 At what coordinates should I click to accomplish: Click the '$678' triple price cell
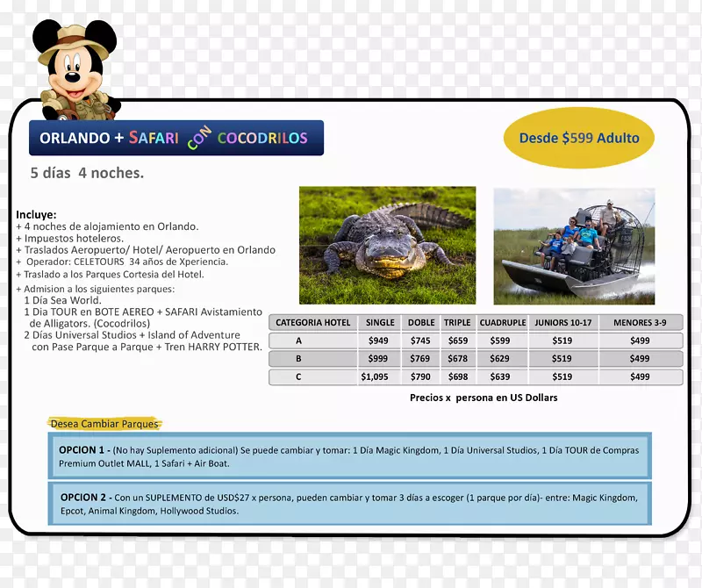point(457,359)
